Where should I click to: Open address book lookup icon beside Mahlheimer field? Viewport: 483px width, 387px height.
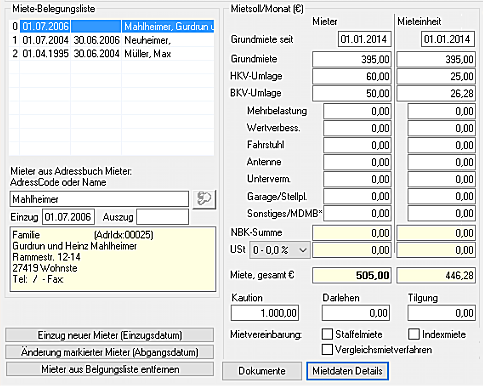click(x=204, y=199)
